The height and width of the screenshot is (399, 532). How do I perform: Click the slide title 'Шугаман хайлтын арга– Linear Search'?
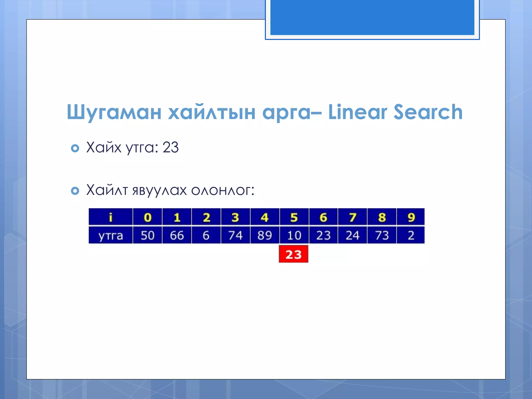(x=265, y=112)
